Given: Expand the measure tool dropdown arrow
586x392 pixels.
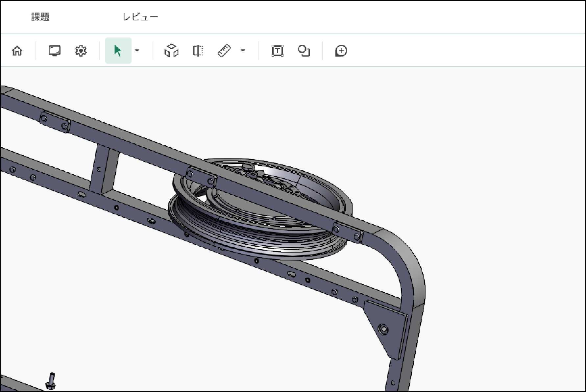Looking at the screenshot, I should [243, 51].
